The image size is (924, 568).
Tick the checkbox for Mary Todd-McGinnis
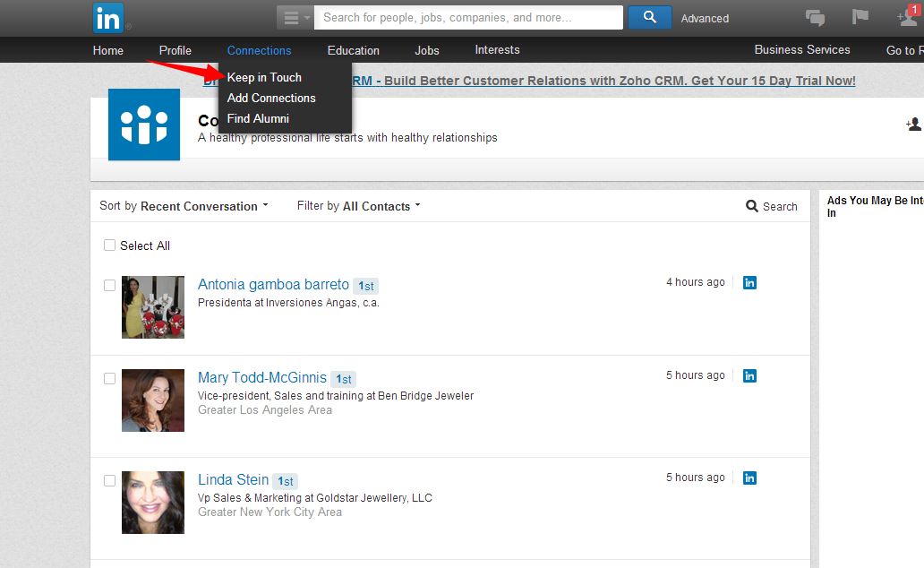[109, 379]
